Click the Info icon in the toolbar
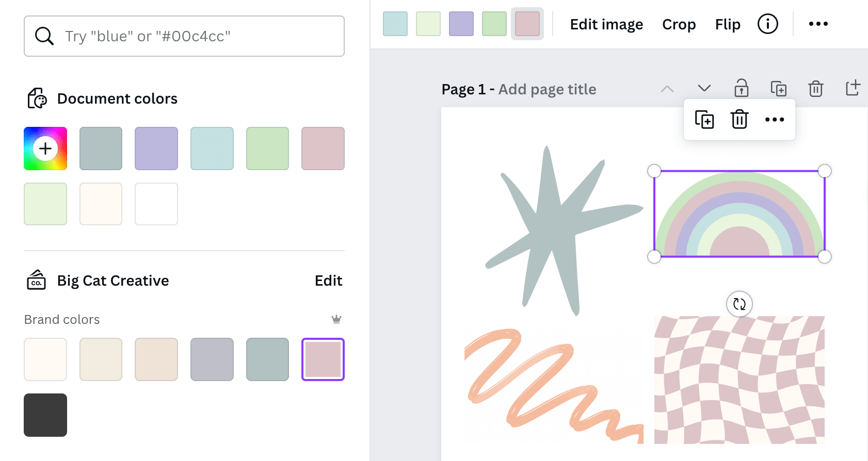This screenshot has height=461, width=868. click(x=767, y=24)
